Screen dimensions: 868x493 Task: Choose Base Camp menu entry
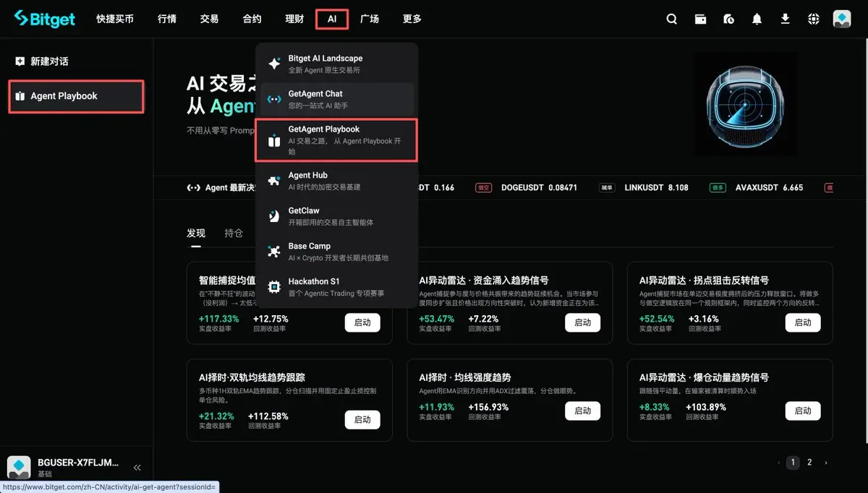pyautogui.click(x=337, y=252)
